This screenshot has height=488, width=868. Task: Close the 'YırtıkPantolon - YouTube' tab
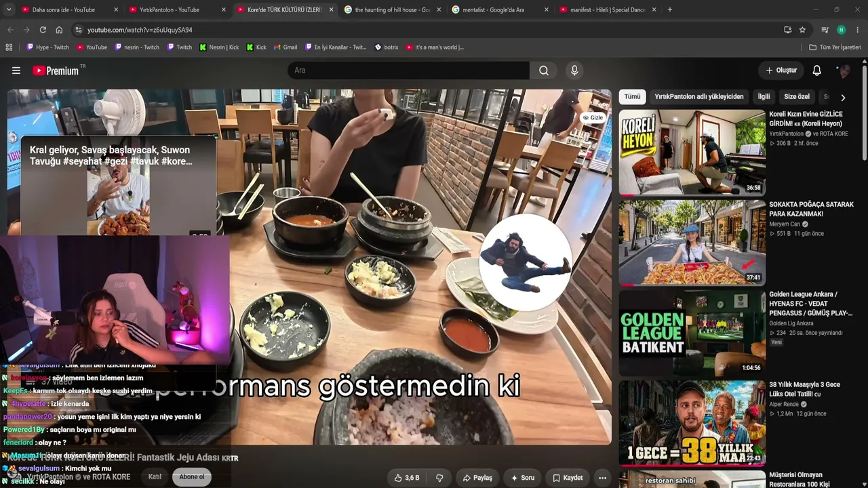point(223,9)
